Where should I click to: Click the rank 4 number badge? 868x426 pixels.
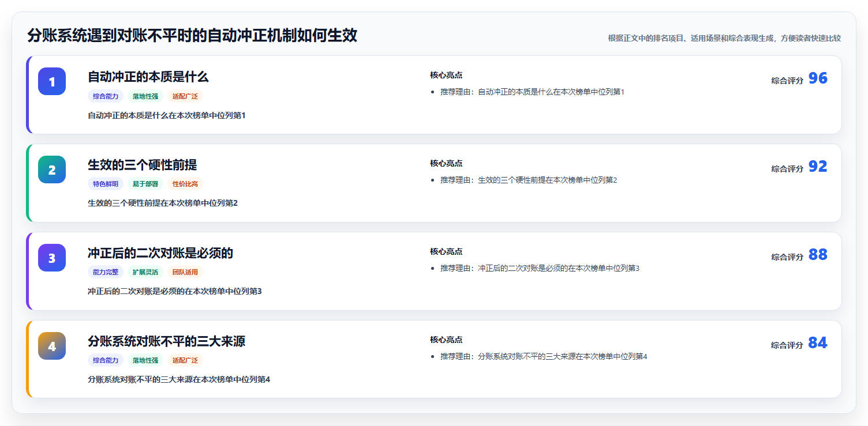click(52, 346)
